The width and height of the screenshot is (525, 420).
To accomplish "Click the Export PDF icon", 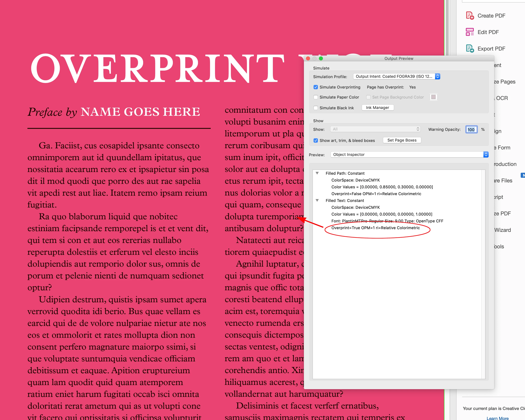I will pyautogui.click(x=469, y=49).
